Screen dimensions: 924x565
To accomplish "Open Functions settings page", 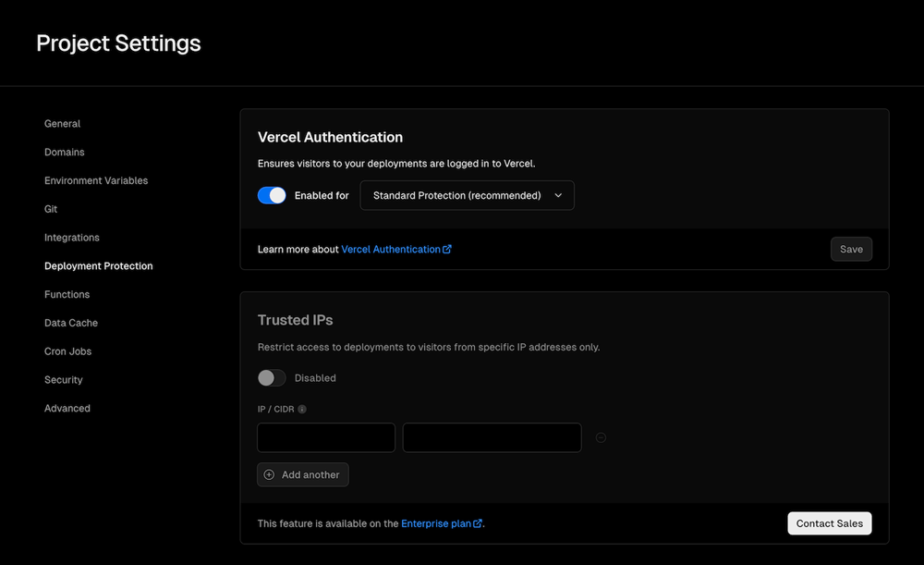I will pyautogui.click(x=67, y=294).
